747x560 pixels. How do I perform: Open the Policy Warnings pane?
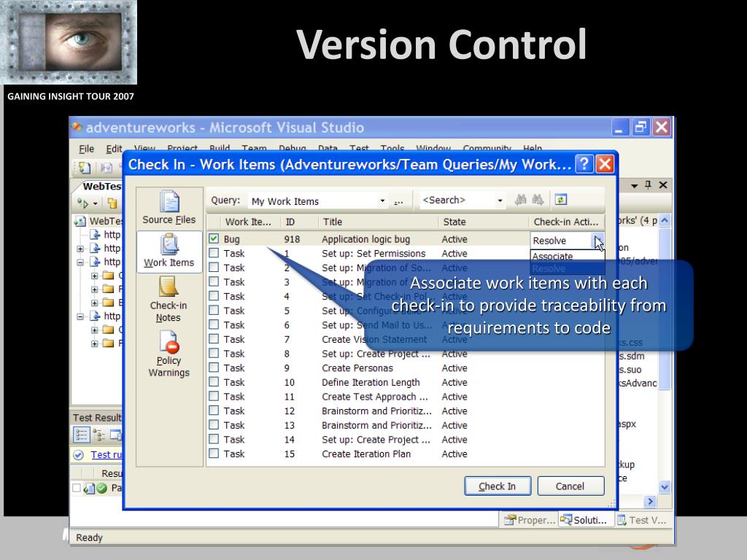[x=169, y=354]
